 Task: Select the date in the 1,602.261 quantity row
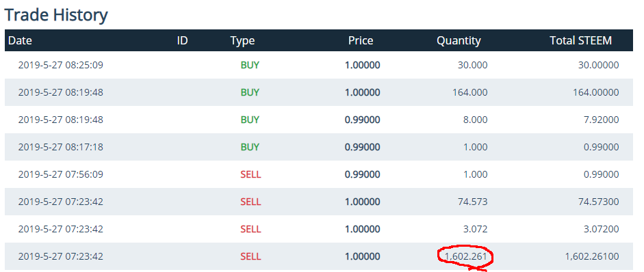click(61, 256)
